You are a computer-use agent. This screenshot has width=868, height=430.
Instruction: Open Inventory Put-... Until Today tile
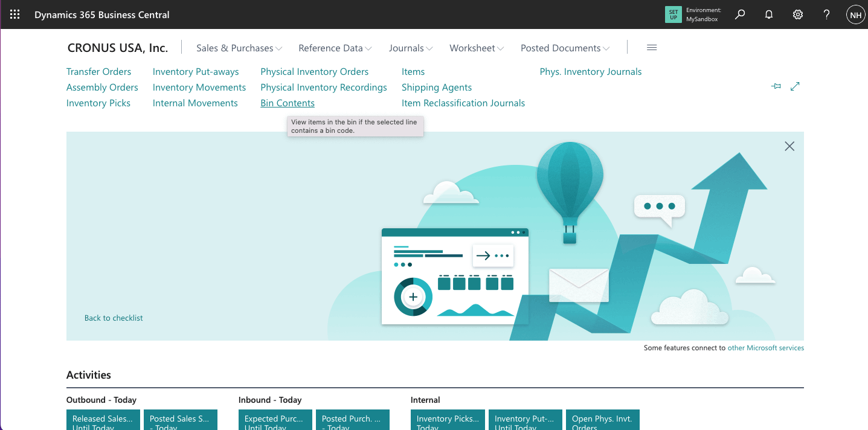tap(526, 420)
